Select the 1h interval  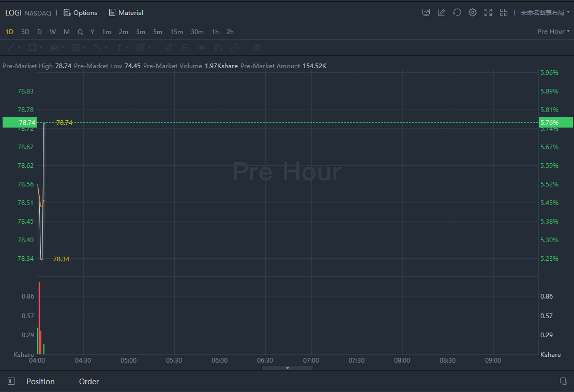[215, 32]
